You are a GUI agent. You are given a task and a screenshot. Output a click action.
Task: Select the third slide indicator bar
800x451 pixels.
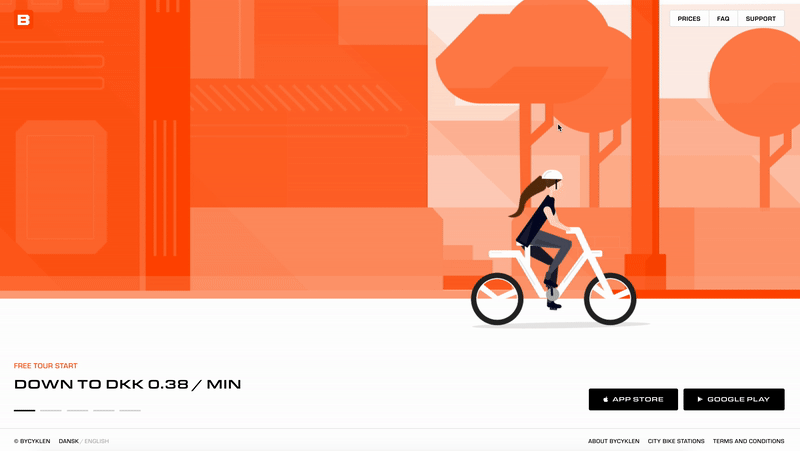(x=78, y=410)
